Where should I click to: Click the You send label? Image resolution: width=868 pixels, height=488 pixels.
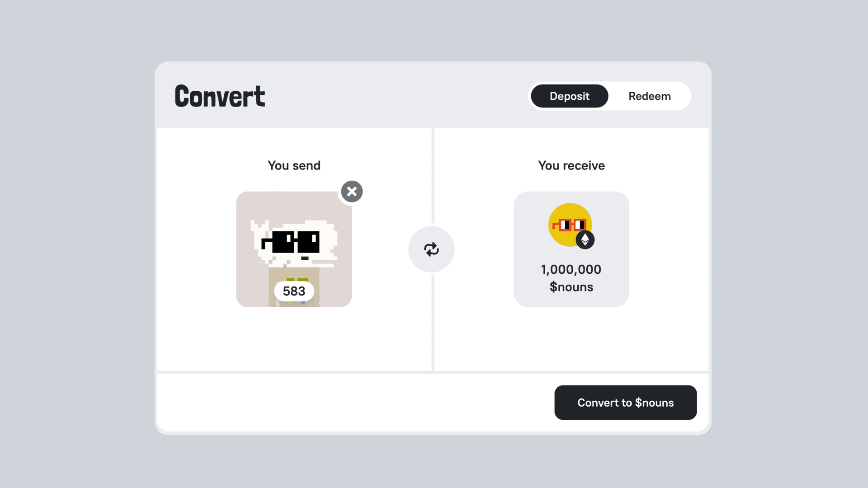pyautogui.click(x=294, y=165)
